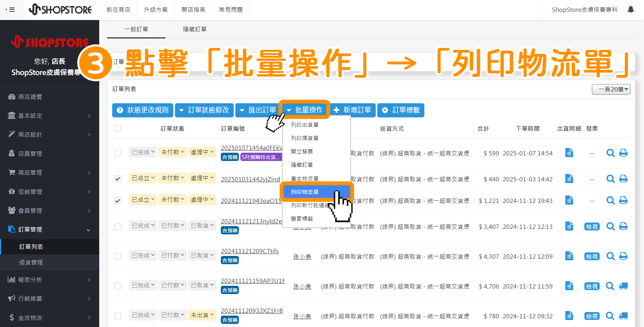This screenshot has height=327, width=644.
Task: Open order link 202411121209CTtifs
Action: [x=250, y=251]
